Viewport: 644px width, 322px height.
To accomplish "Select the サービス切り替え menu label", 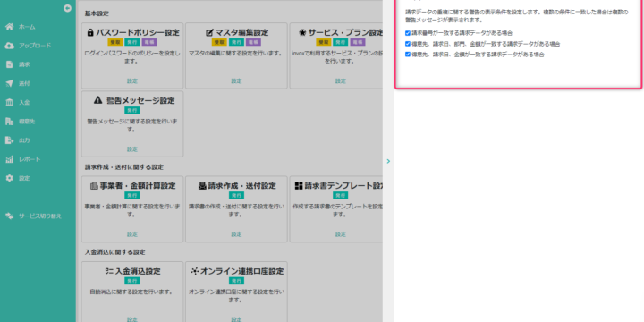I will coord(40,216).
